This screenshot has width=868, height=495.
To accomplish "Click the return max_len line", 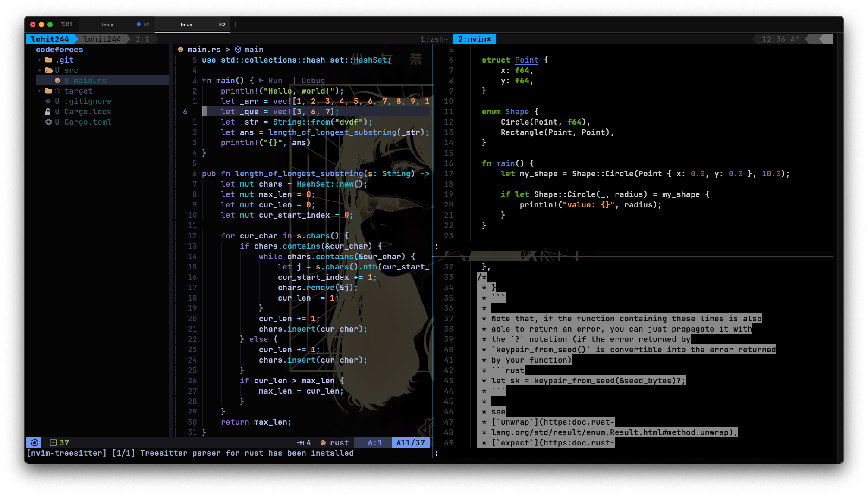I will point(256,422).
